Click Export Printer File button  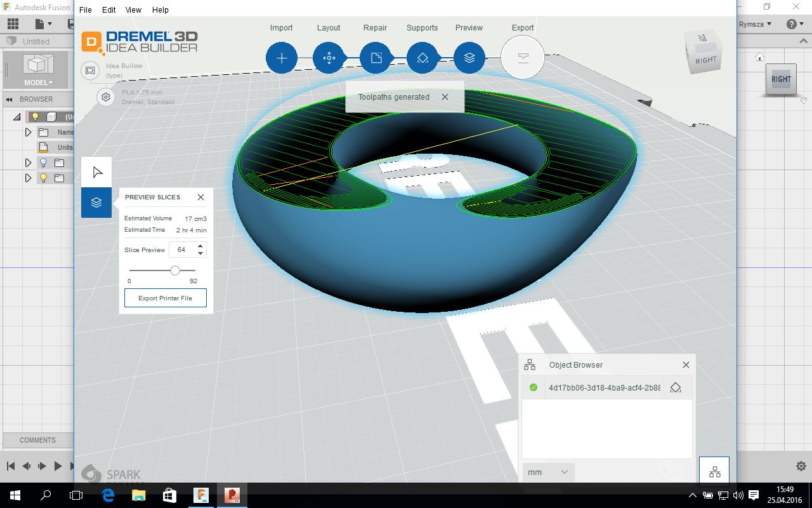click(x=166, y=298)
